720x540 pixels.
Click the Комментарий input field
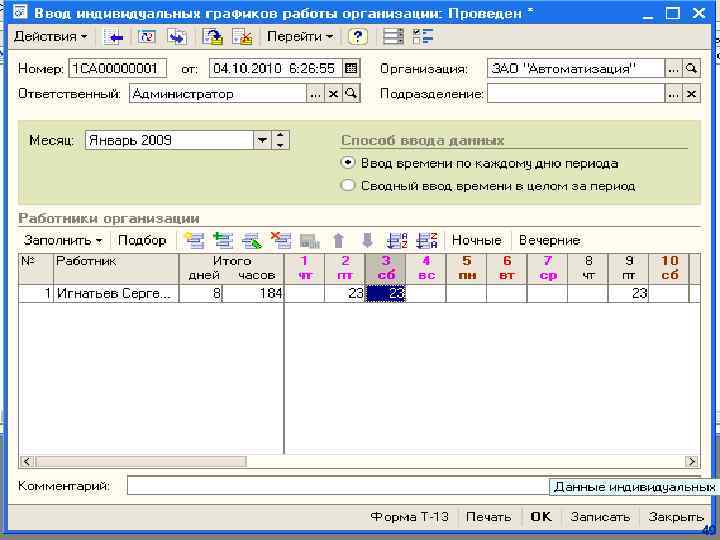coord(338,485)
